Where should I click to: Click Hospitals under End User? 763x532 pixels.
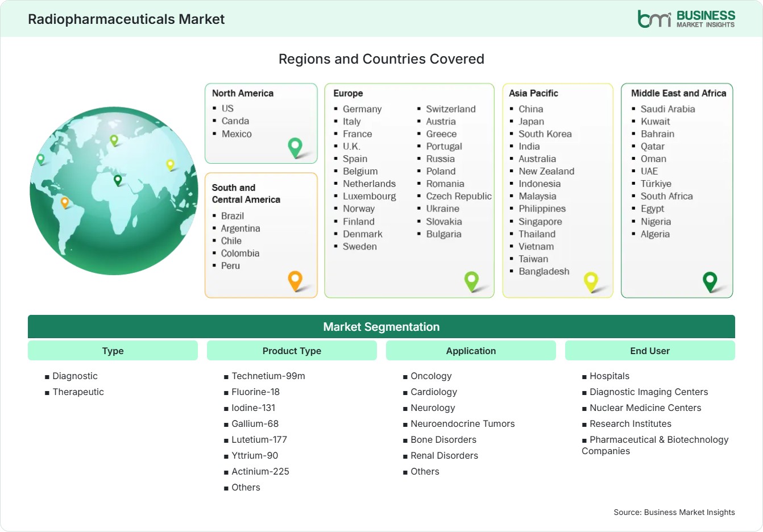click(x=609, y=376)
